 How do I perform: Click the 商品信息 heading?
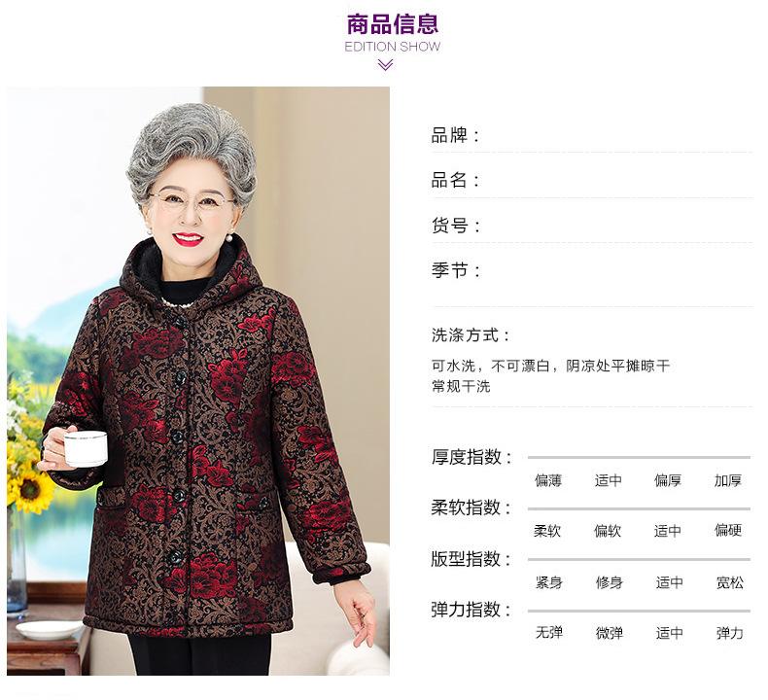click(x=393, y=24)
